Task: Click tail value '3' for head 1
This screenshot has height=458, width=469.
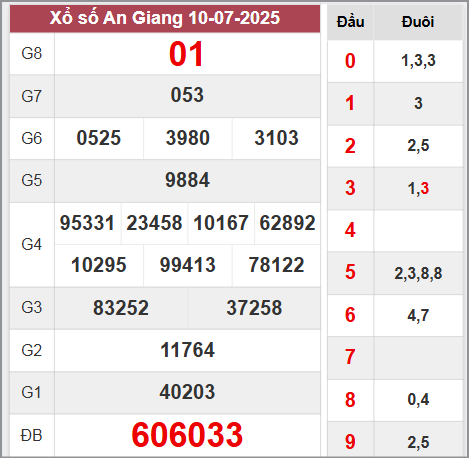Action: click(418, 103)
